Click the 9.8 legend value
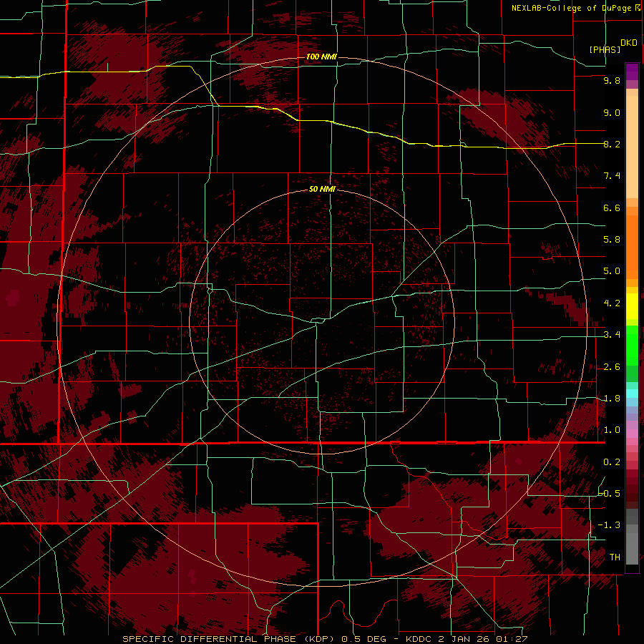The width and height of the screenshot is (644, 644). (x=612, y=80)
